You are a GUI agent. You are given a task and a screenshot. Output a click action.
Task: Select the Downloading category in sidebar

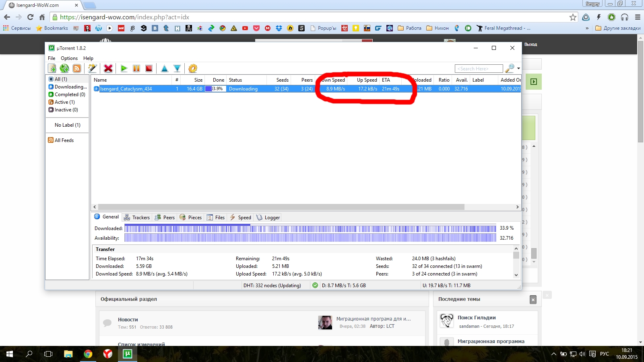point(67,87)
